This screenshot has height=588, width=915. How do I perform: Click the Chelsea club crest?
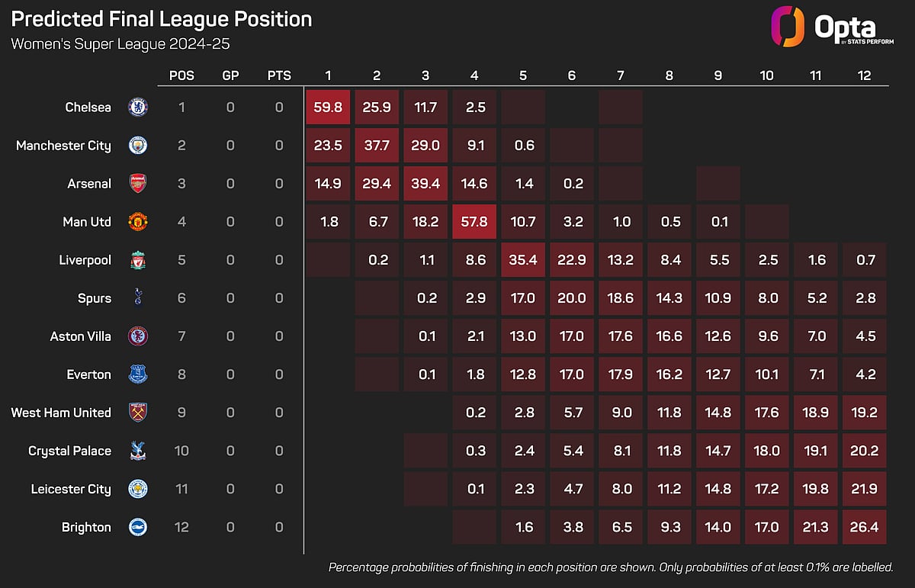tap(138, 108)
